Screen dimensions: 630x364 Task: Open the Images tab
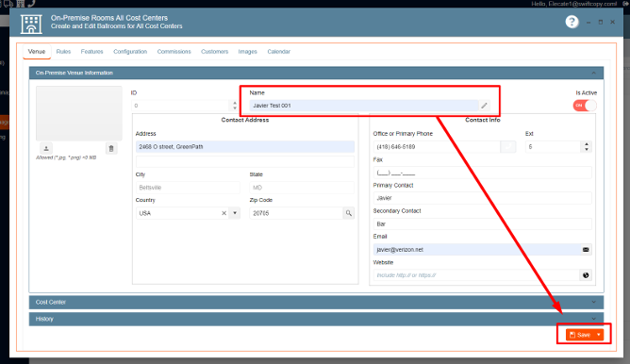[247, 52]
